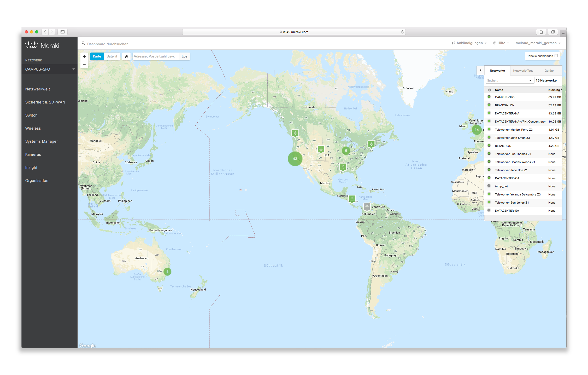Switch to the Netzwerke tab
The image size is (588, 375).
(497, 71)
